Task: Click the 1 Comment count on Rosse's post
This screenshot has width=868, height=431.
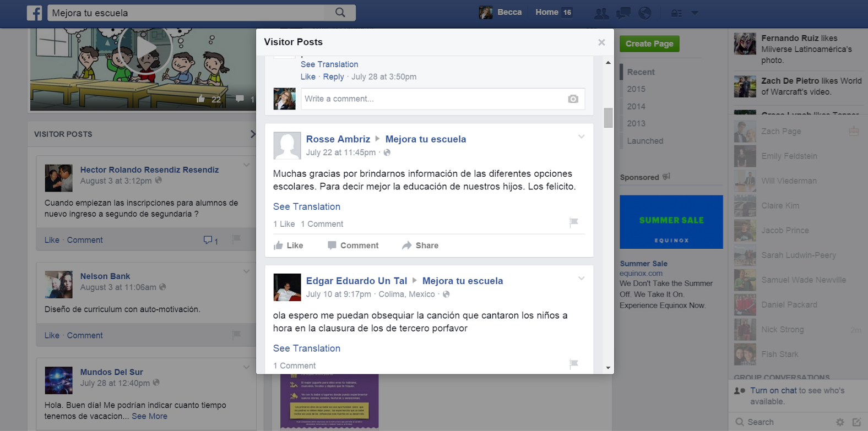Action: tap(322, 224)
